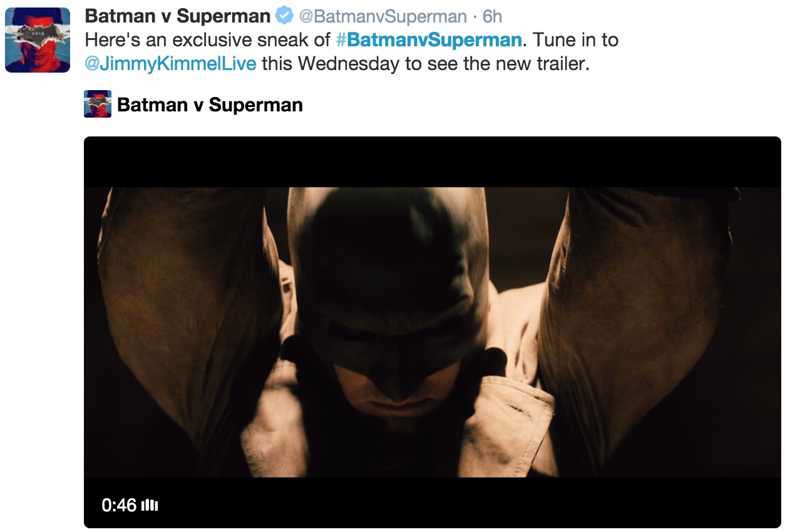Open the #BatmanvSuperman hashtag
Screen dimensions: 785x532
[429, 40]
